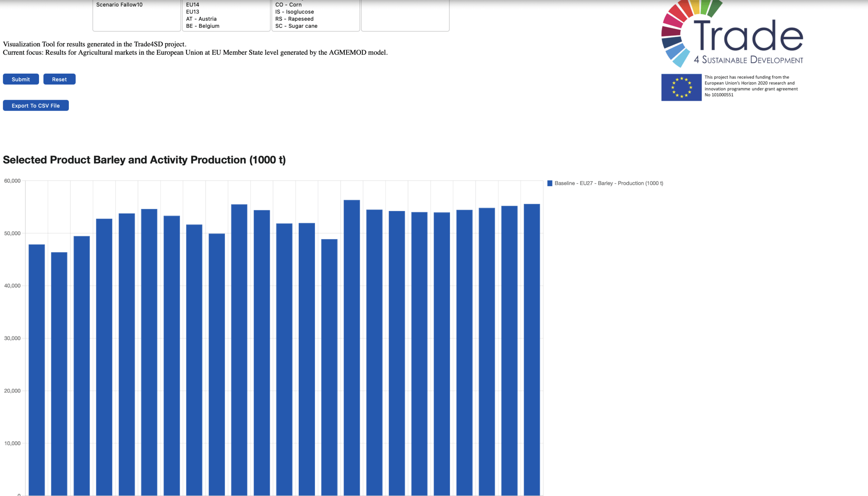Click the European Union flag image
This screenshot has height=496, width=868.
point(681,87)
